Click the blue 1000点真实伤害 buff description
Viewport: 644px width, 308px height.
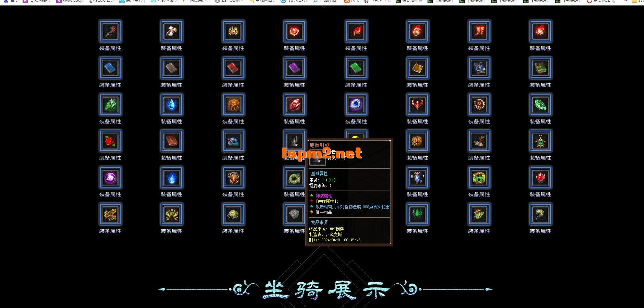(352, 207)
